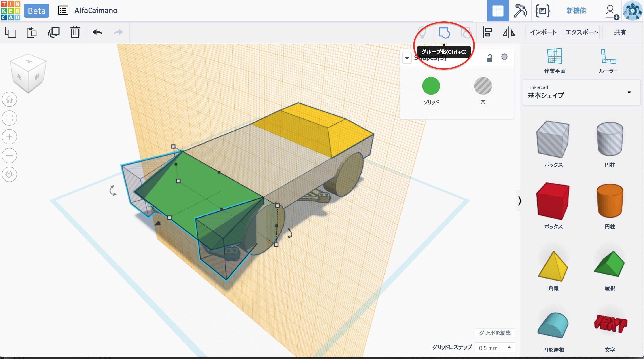The width and height of the screenshot is (644, 359).
Task: Delete selection with trash icon
Action: pyautogui.click(x=75, y=32)
